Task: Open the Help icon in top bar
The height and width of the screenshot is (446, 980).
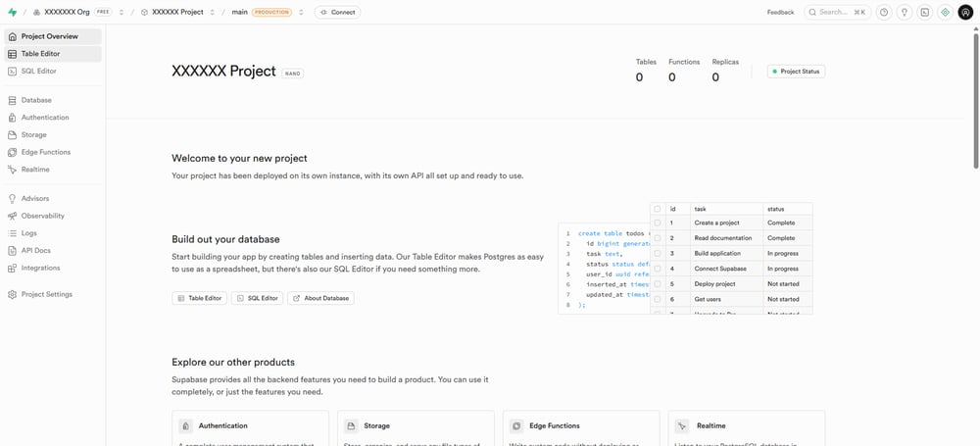Action: pyautogui.click(x=885, y=13)
